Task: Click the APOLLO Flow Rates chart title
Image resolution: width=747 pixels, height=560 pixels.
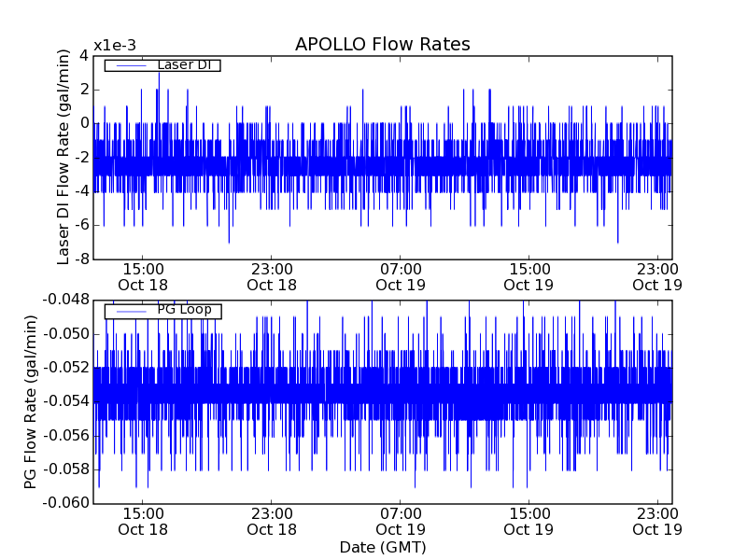Action: click(x=382, y=45)
